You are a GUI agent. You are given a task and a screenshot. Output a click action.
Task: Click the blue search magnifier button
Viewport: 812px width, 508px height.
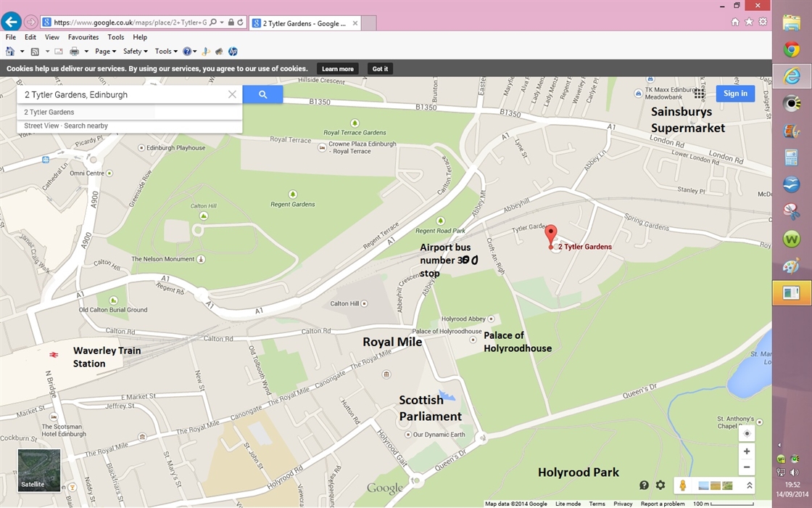[x=262, y=94]
